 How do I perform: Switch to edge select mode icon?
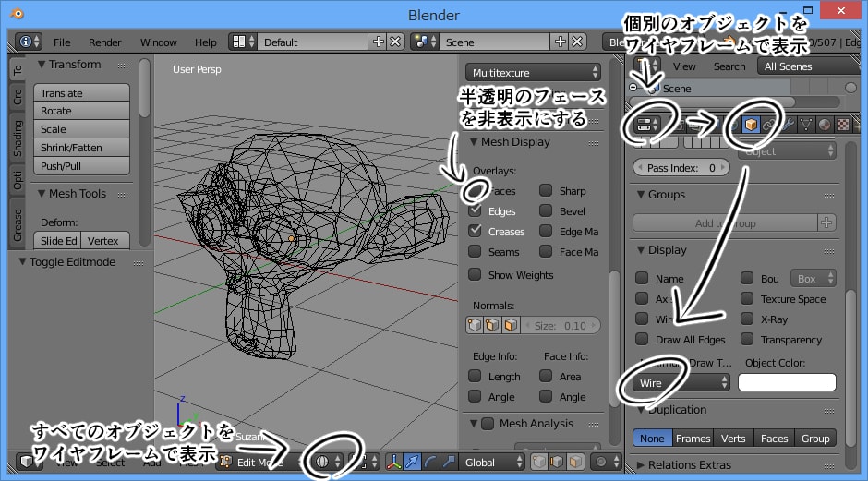[x=557, y=462]
